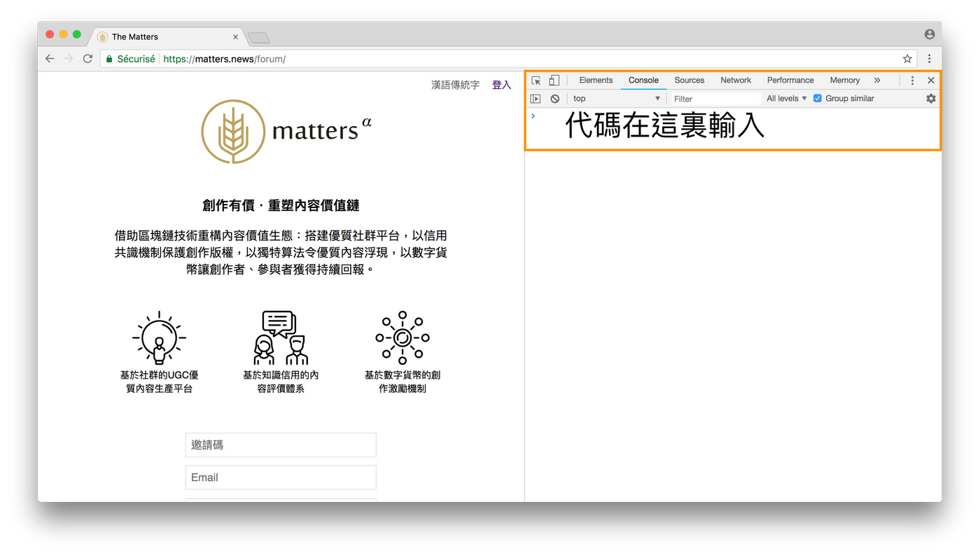Click the green padlock security icon
This screenshot has height=556, width=980.
[109, 59]
